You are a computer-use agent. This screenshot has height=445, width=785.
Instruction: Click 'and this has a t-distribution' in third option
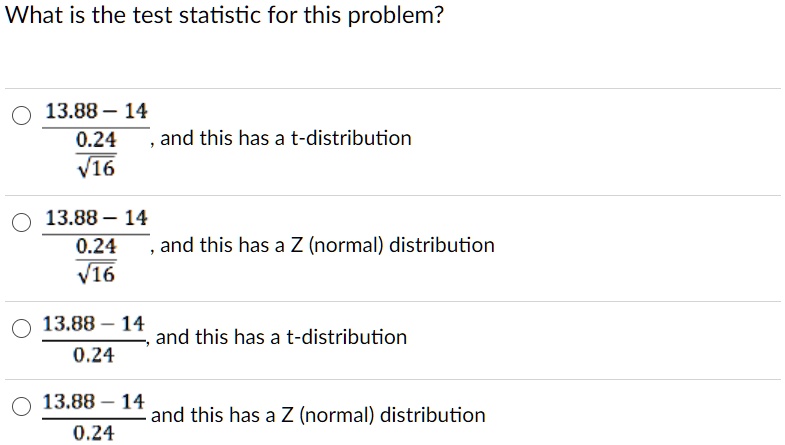pyautogui.click(x=281, y=337)
